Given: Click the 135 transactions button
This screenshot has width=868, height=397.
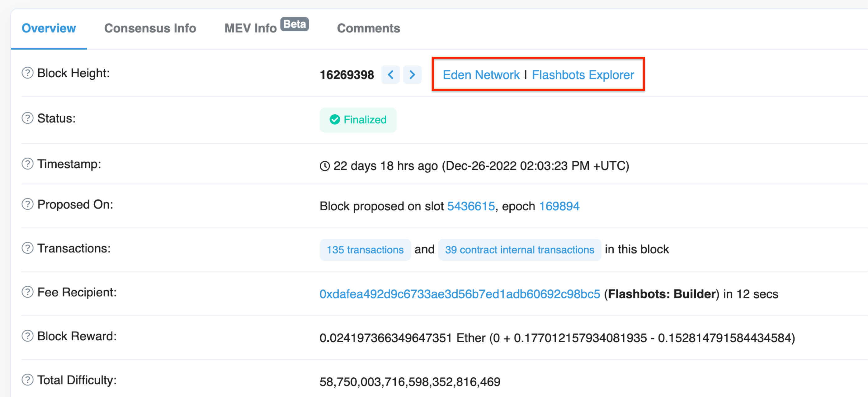Looking at the screenshot, I should [365, 250].
